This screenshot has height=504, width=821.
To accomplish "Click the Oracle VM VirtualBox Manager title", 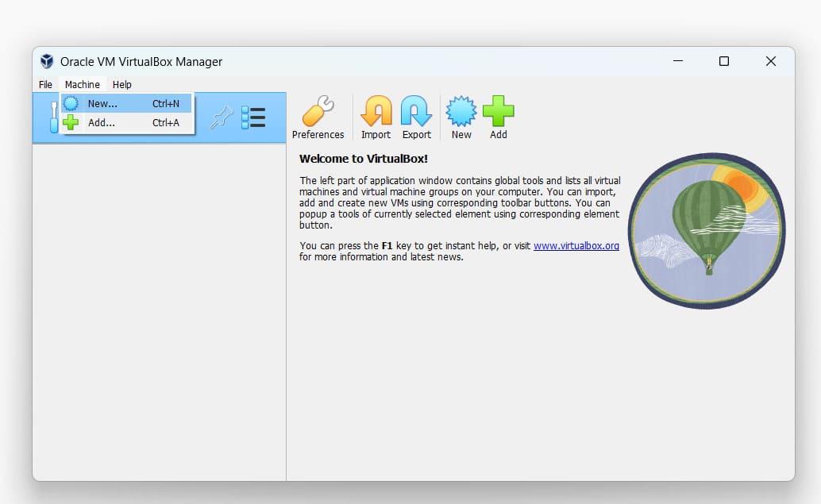I will (141, 62).
